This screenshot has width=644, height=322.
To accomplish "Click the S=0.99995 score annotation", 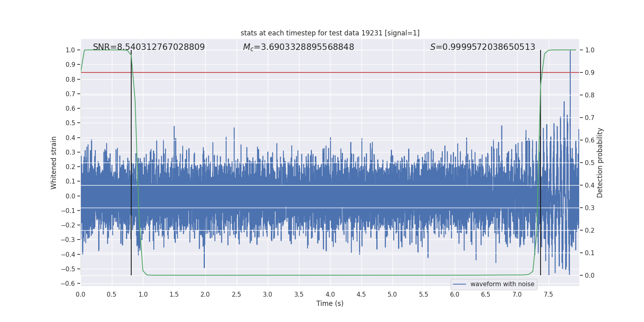I will pyautogui.click(x=482, y=47).
